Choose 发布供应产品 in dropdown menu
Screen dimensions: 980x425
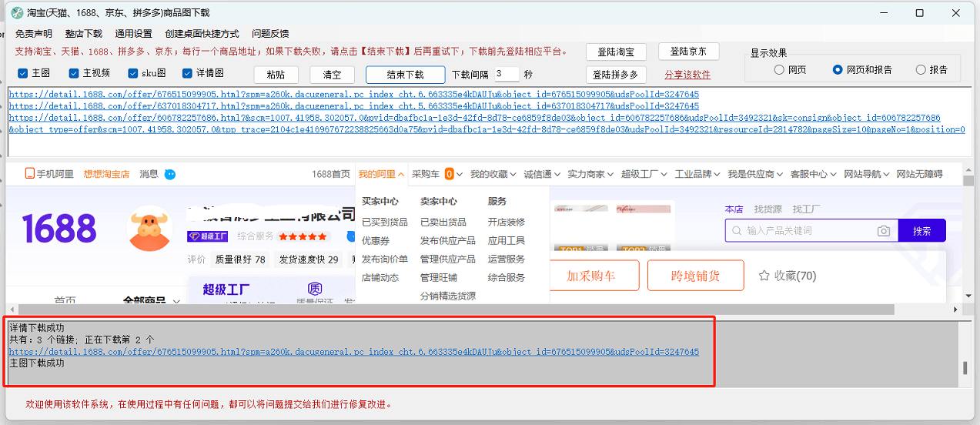click(448, 240)
